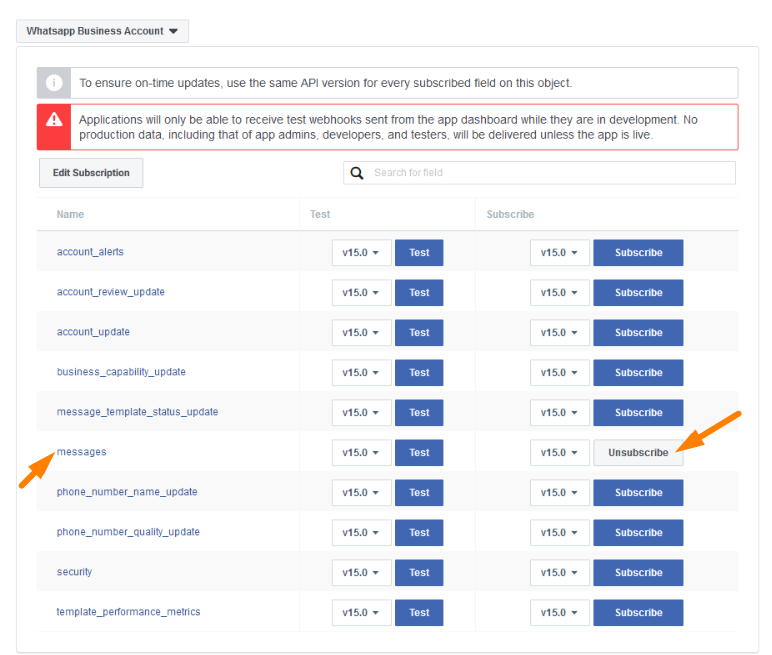The height and width of the screenshot is (655, 772).
Task: Click the Edit Subscription button
Action: 91,173
